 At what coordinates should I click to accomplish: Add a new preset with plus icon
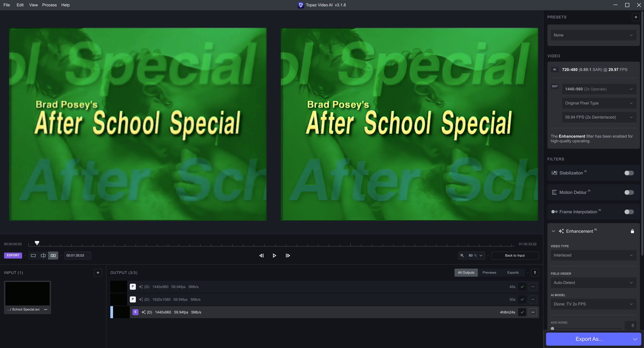pos(636,17)
